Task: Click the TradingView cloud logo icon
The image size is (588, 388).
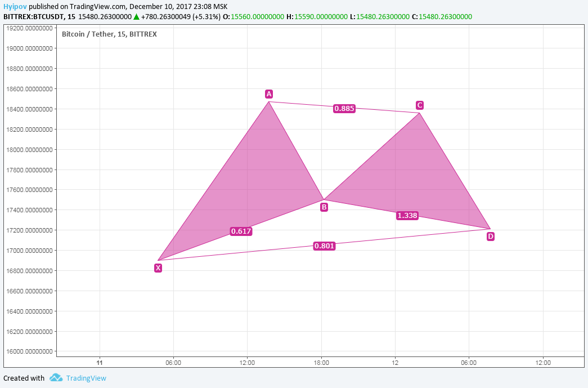Action: pos(56,377)
